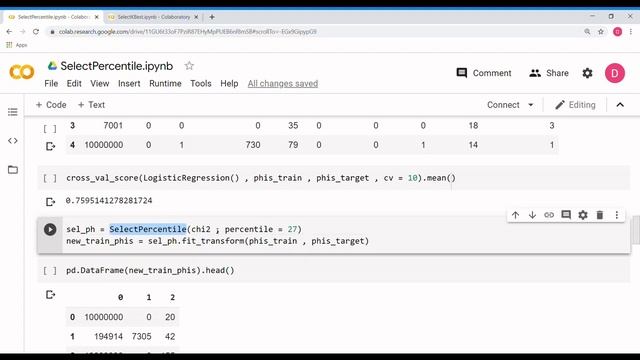
Task: Open the Tools menu
Action: (201, 83)
